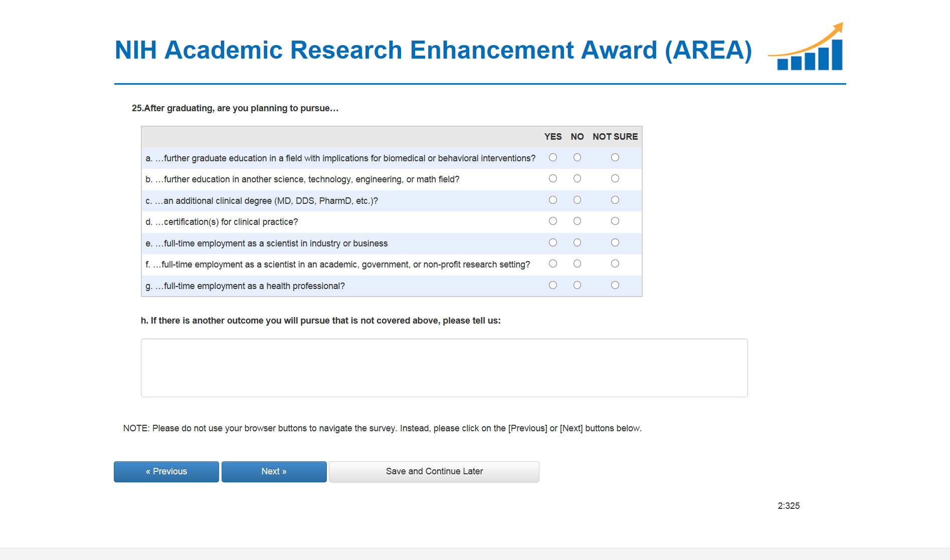Viewport: 950px width, 560px height.
Task: Click the NIH Academic Research Enhancement Award title
Action: (433, 50)
